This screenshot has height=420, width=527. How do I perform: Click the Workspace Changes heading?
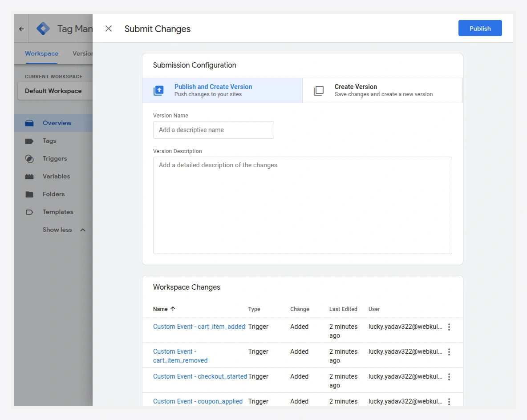[186, 287]
